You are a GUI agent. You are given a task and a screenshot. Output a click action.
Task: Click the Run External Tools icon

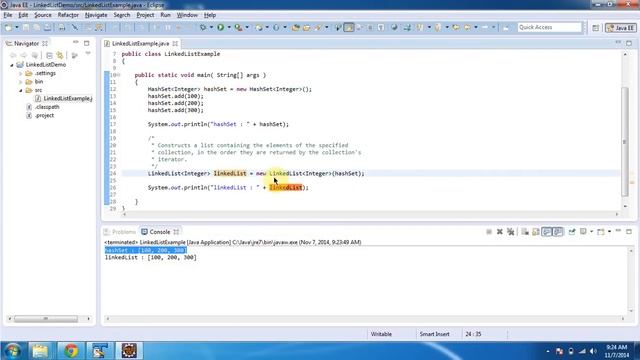click(x=239, y=27)
